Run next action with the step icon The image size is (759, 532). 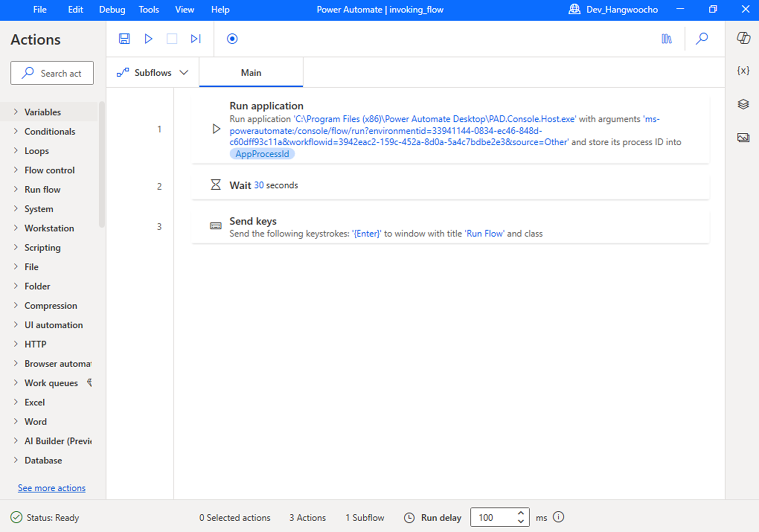(x=196, y=39)
